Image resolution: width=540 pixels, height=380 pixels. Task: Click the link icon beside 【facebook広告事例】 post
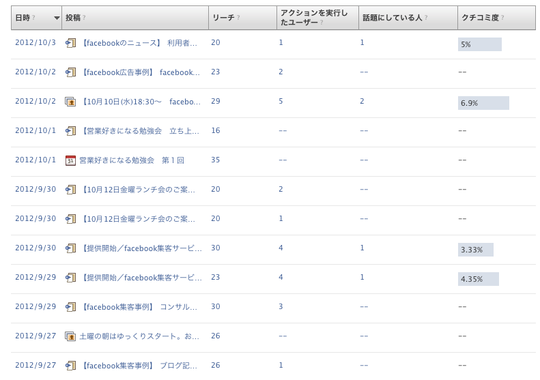71,72
